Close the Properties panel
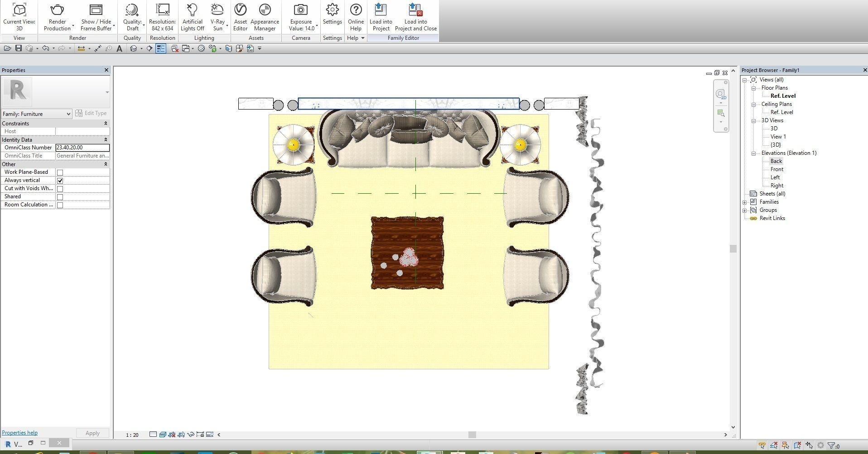868x454 pixels. point(106,70)
